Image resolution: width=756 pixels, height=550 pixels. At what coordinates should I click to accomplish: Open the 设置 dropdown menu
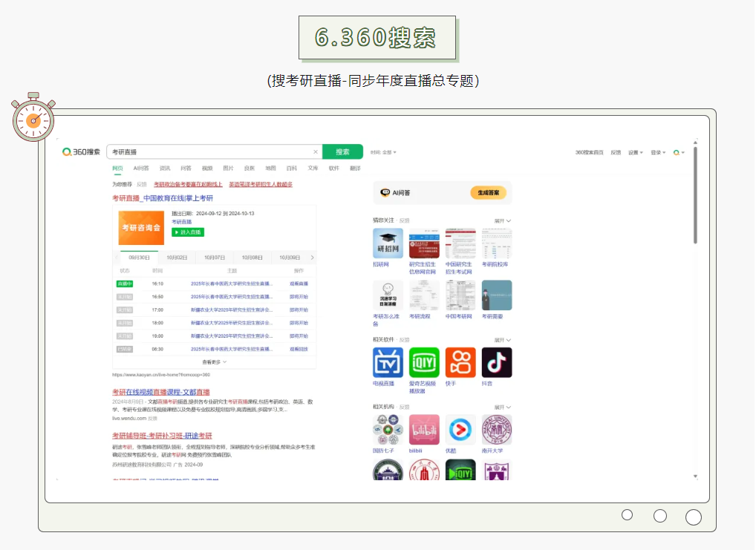(x=635, y=152)
